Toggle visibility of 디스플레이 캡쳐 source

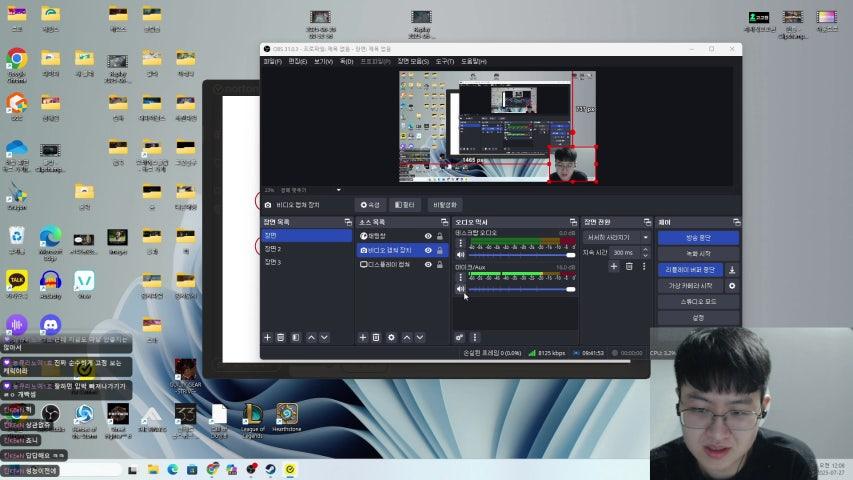(x=428, y=264)
